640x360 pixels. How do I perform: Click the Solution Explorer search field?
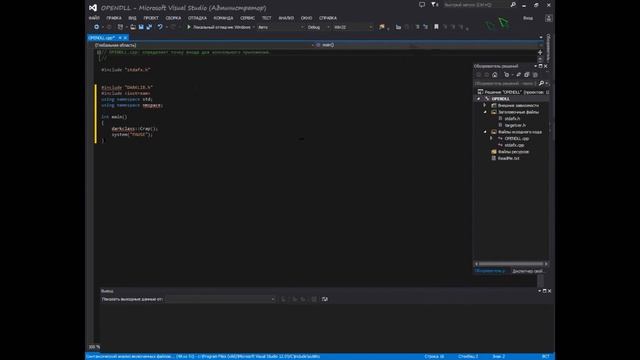coord(505,83)
